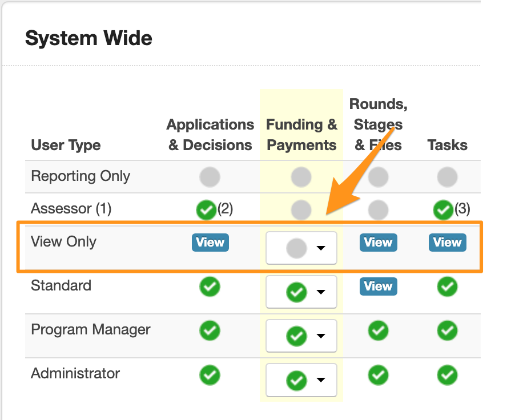Click View Only Applications & Decisions View button
Image resolution: width=507 pixels, height=420 pixels.
pyautogui.click(x=210, y=243)
